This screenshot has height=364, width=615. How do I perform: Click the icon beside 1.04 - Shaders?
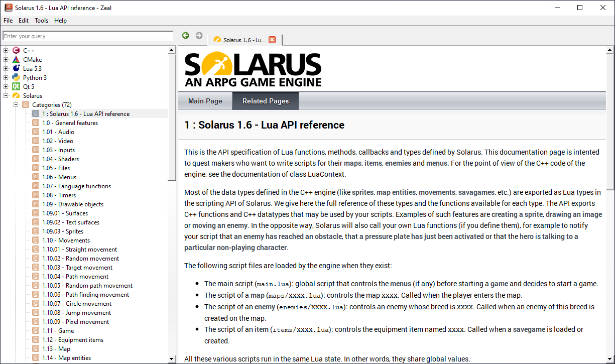pyautogui.click(x=36, y=159)
